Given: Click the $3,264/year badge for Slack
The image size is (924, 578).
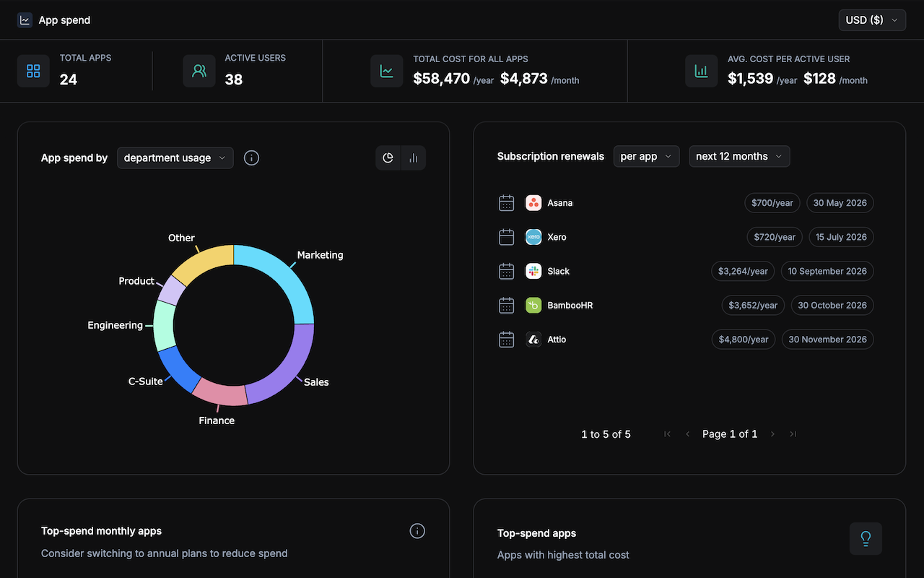Looking at the screenshot, I should 743,271.
